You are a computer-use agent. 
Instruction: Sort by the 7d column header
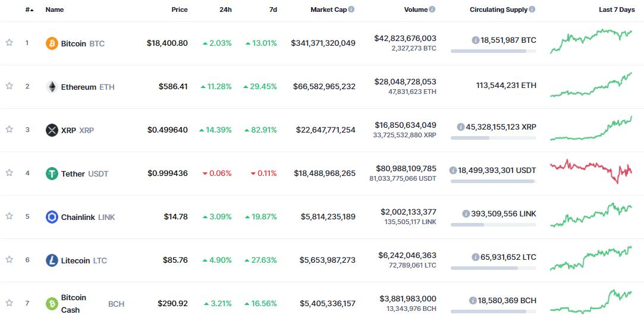(272, 10)
